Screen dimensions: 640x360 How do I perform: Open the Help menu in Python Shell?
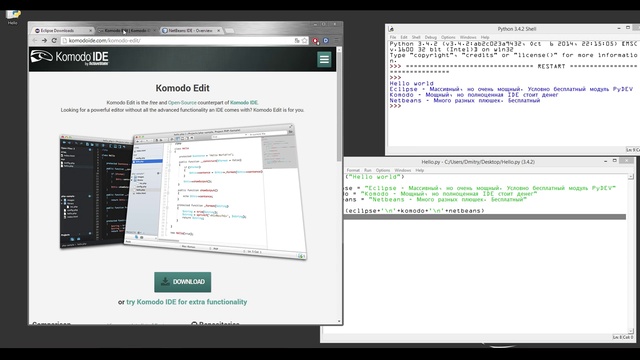coord(485,37)
